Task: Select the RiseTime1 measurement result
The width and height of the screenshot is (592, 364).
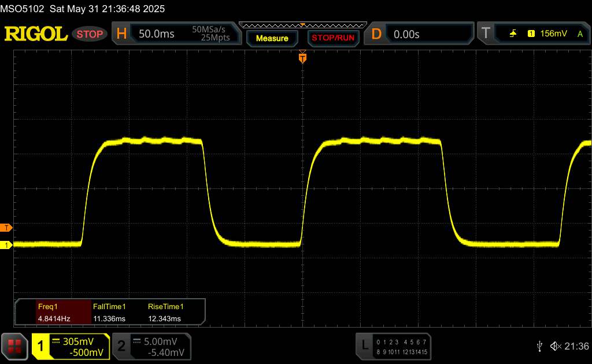Action: [x=165, y=313]
